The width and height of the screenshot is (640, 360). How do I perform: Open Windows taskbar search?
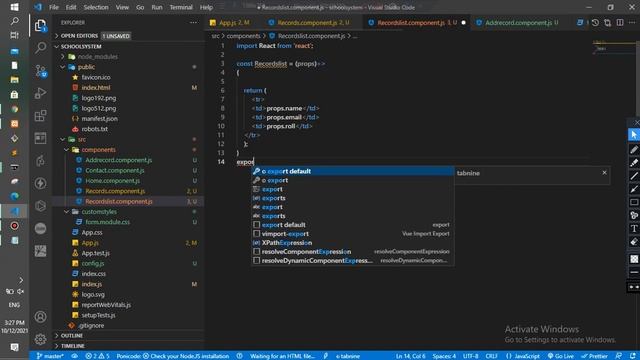click(14, 21)
